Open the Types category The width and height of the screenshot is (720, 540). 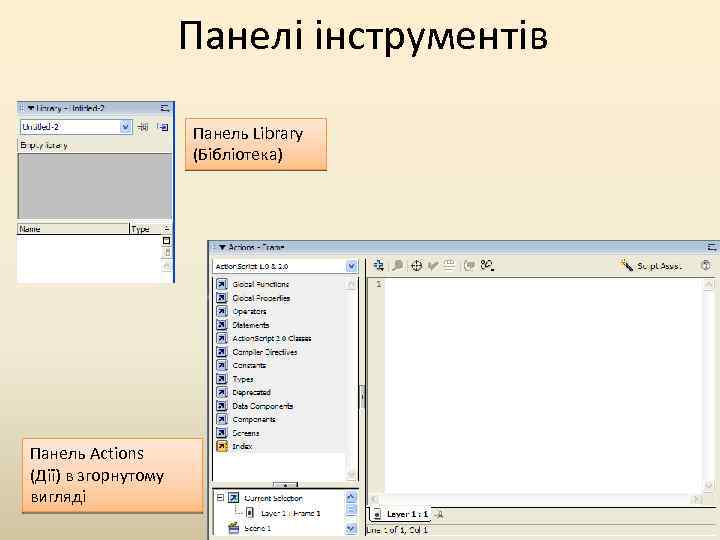pyautogui.click(x=243, y=379)
